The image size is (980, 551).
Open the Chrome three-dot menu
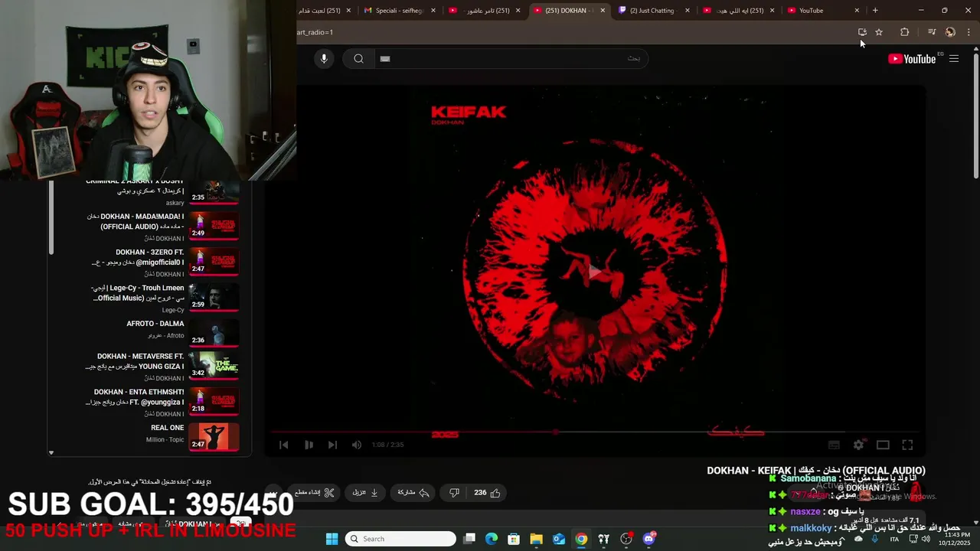[x=969, y=32]
